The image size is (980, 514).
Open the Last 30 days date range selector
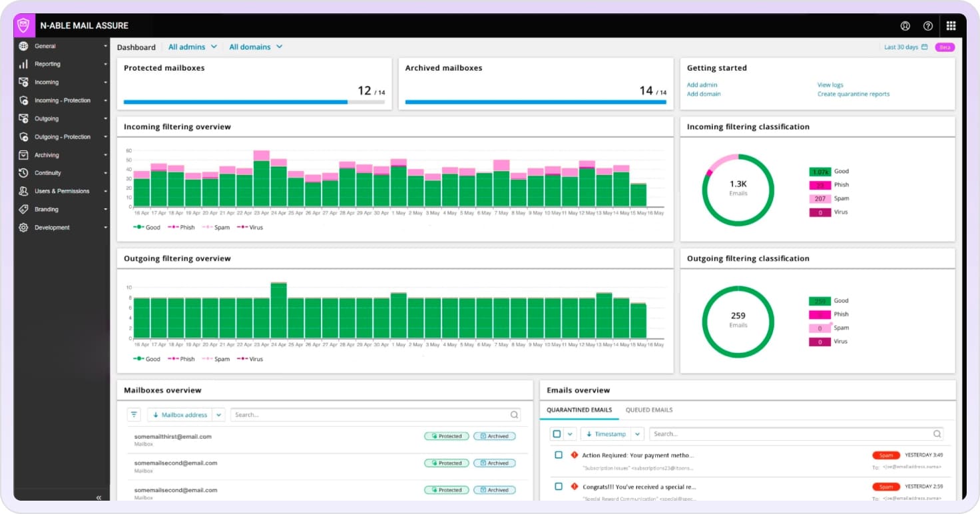pos(905,47)
